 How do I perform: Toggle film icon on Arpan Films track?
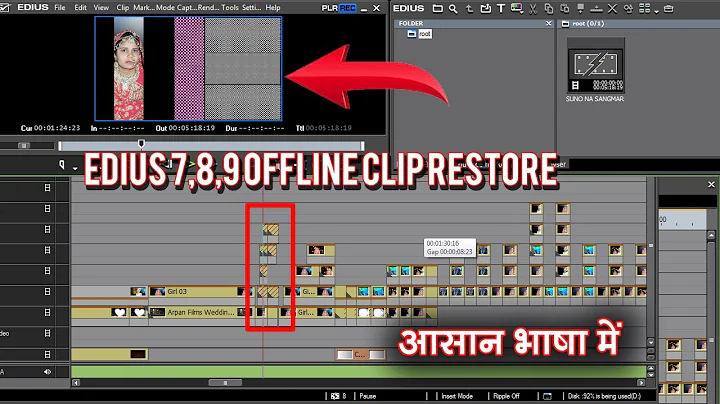pos(47,312)
